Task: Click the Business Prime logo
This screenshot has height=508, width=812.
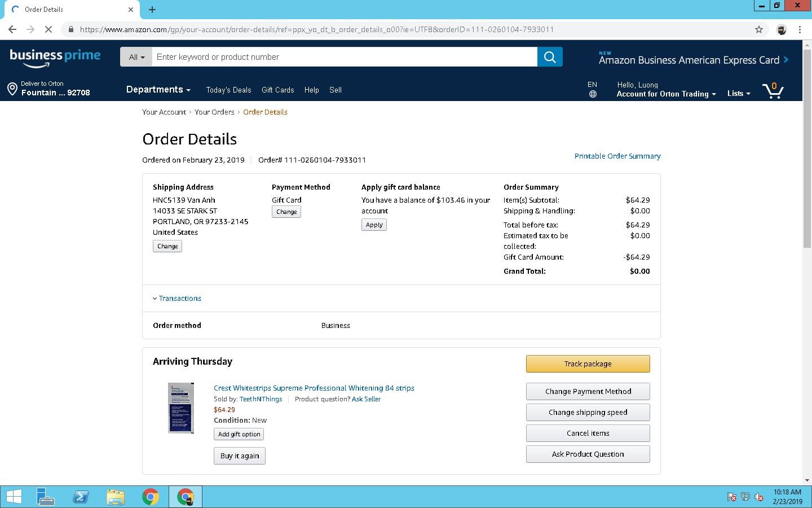Action: (55, 57)
